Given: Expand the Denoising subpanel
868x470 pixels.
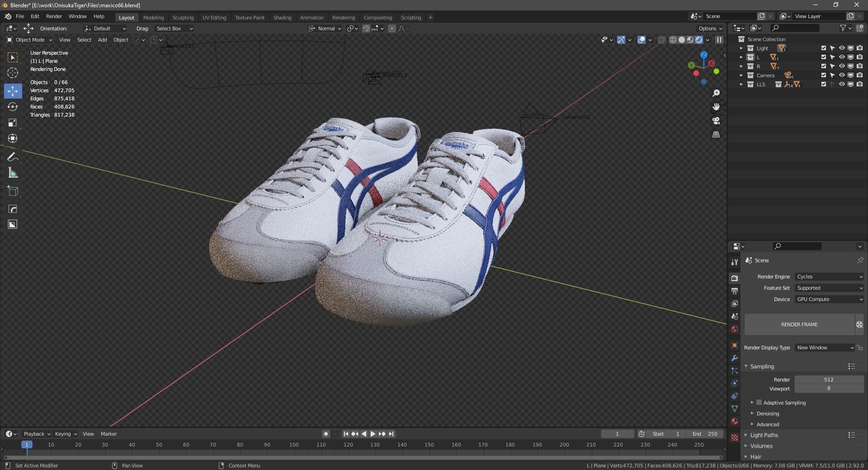Looking at the screenshot, I should (768, 414).
